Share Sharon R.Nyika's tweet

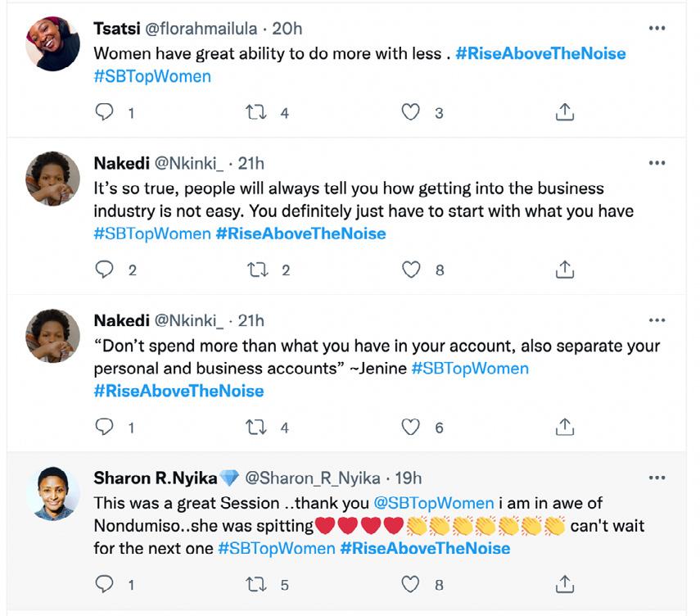[x=564, y=584]
